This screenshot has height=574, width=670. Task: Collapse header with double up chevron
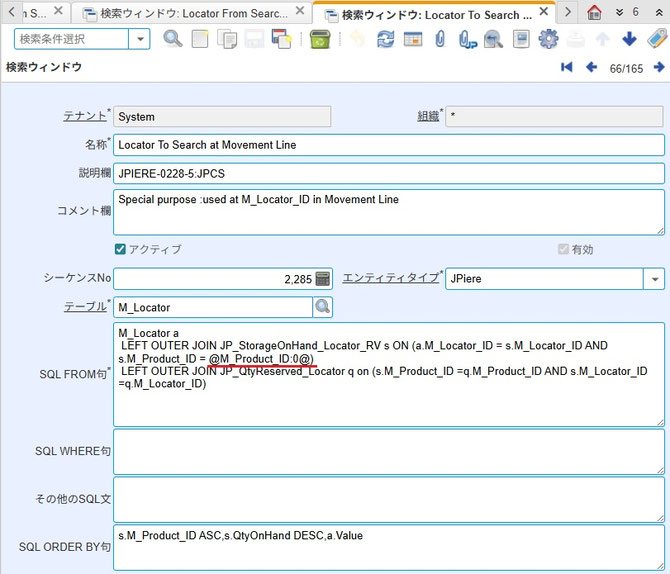[659, 12]
